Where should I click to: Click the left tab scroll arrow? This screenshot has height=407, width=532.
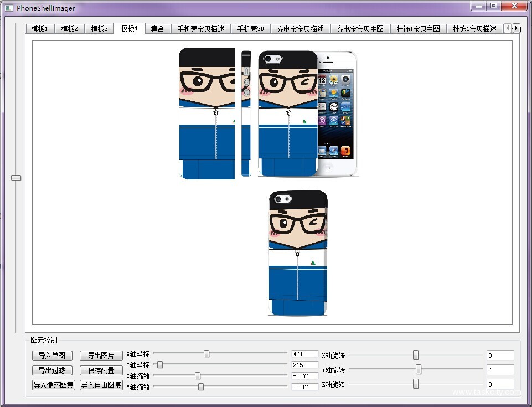point(507,28)
